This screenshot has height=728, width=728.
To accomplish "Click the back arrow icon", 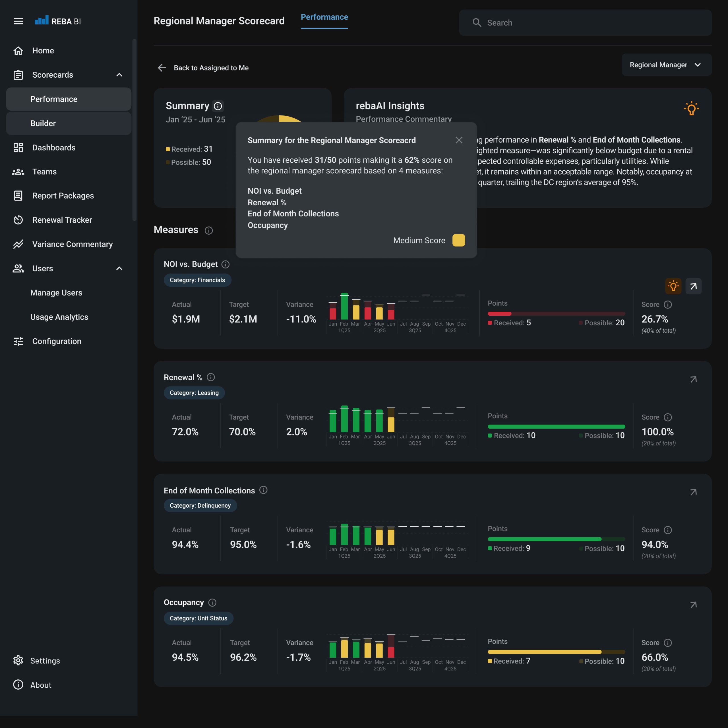I will (x=162, y=68).
